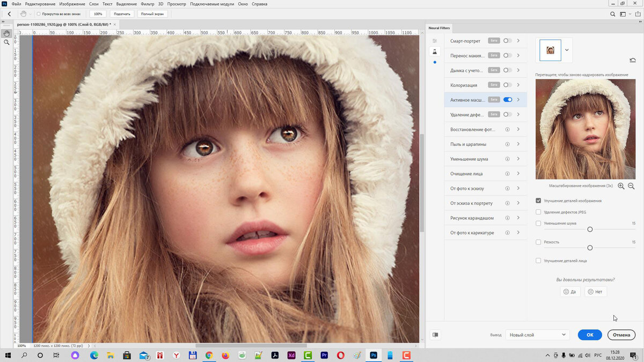Click the featured filters sliders icon

pos(435,41)
